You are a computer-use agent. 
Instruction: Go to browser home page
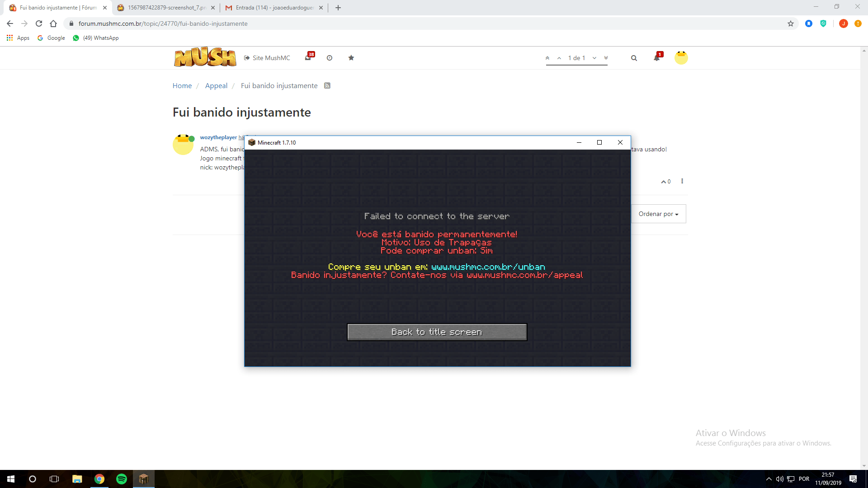(x=53, y=23)
